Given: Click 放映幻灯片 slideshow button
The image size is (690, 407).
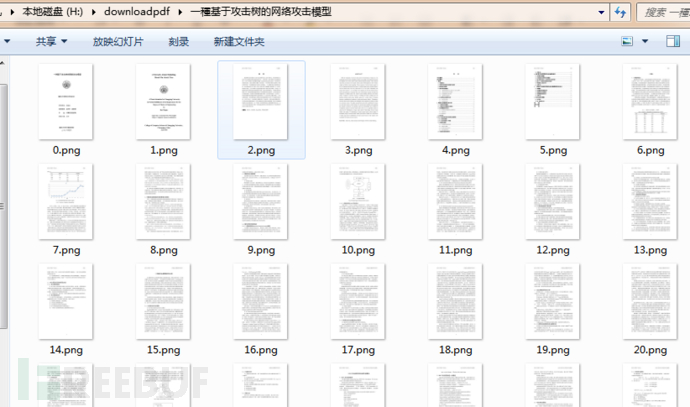Looking at the screenshot, I should click(x=118, y=41).
